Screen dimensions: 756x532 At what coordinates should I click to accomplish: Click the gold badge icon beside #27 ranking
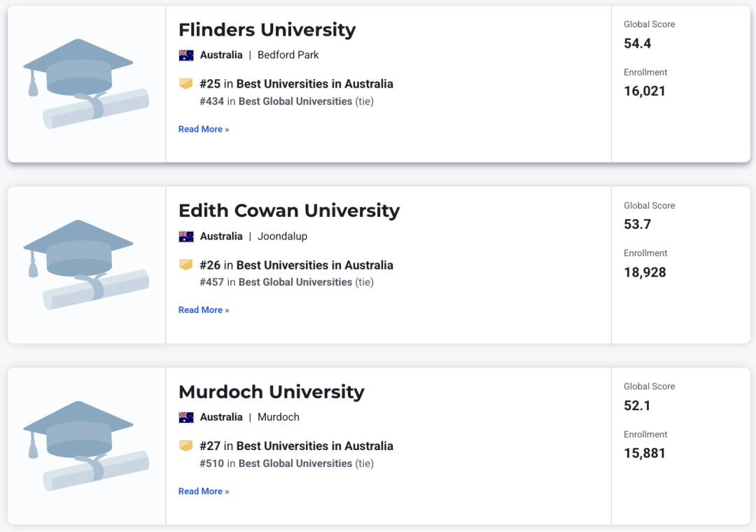186,446
